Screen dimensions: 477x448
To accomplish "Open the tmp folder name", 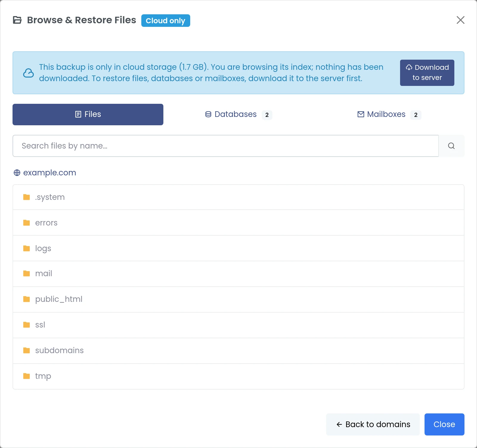I will (43, 376).
